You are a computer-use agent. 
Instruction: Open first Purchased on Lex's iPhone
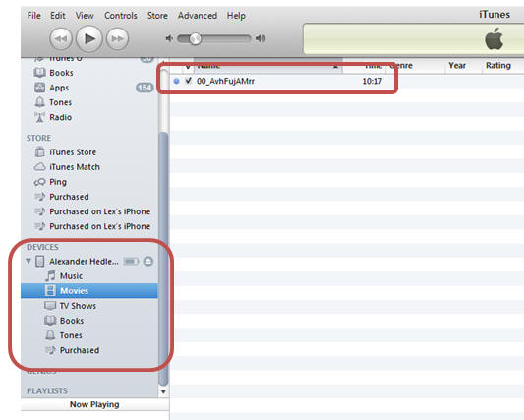(100, 211)
